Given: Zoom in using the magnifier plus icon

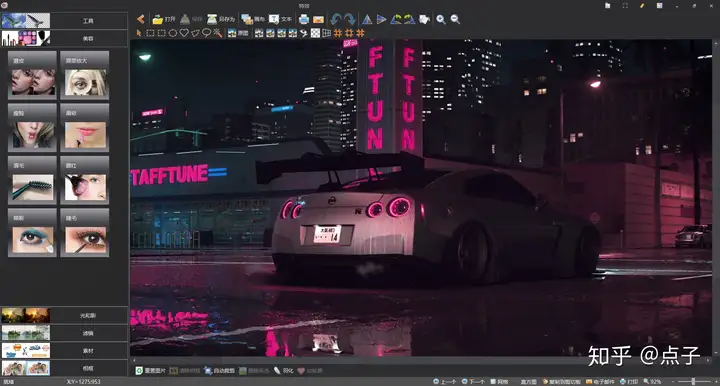Looking at the screenshot, I should click(x=441, y=19).
